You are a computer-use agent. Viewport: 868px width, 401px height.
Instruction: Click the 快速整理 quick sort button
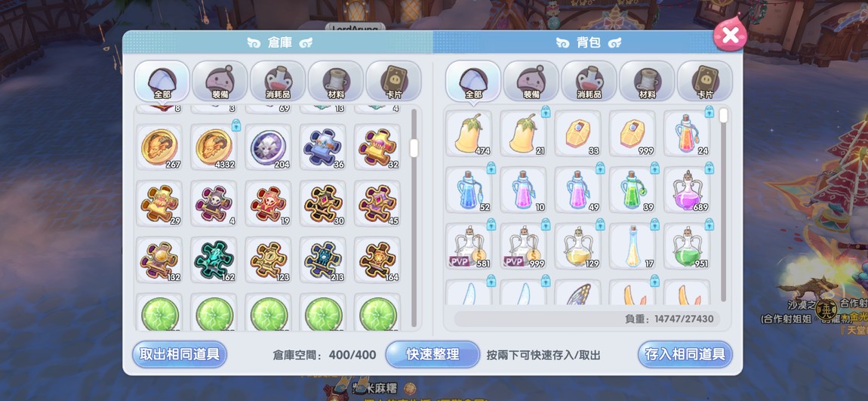point(432,354)
